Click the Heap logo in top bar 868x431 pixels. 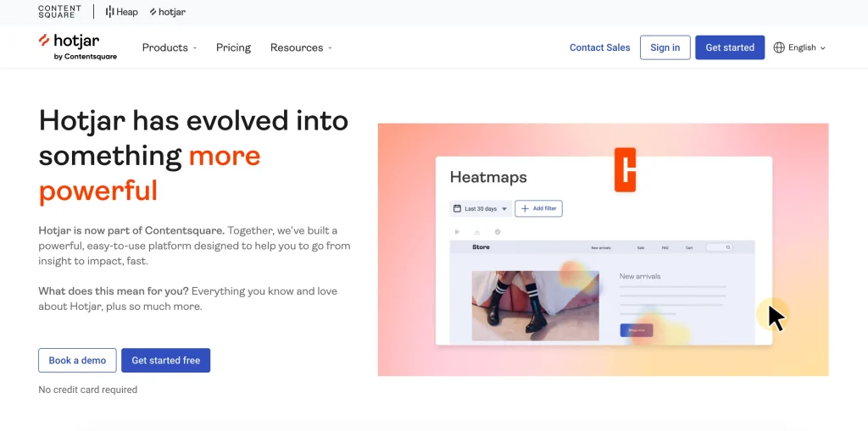click(121, 12)
